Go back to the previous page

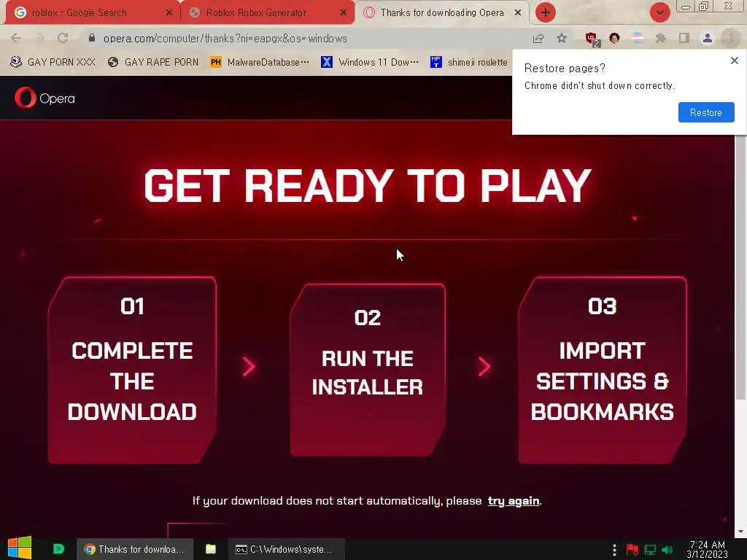(16, 38)
